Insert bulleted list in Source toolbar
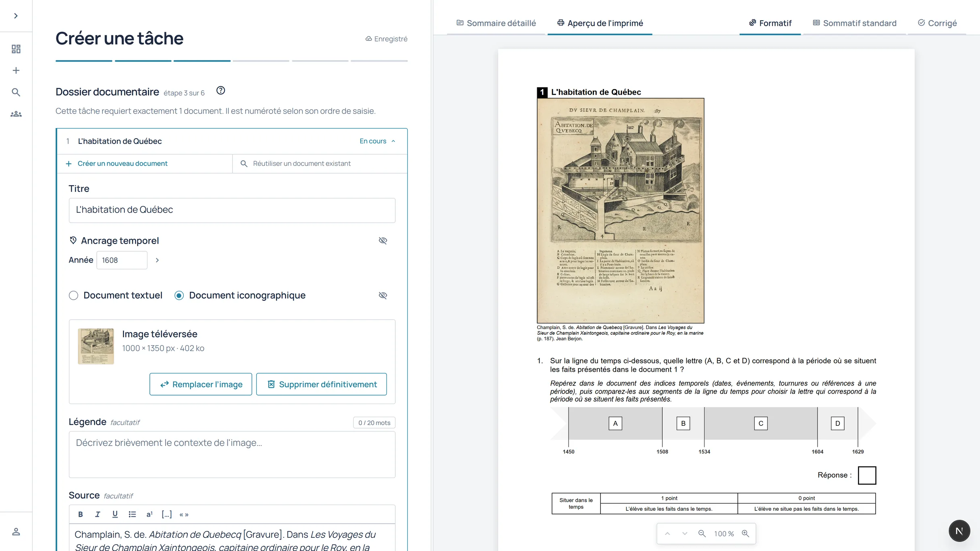The image size is (980, 551). [x=132, y=514]
